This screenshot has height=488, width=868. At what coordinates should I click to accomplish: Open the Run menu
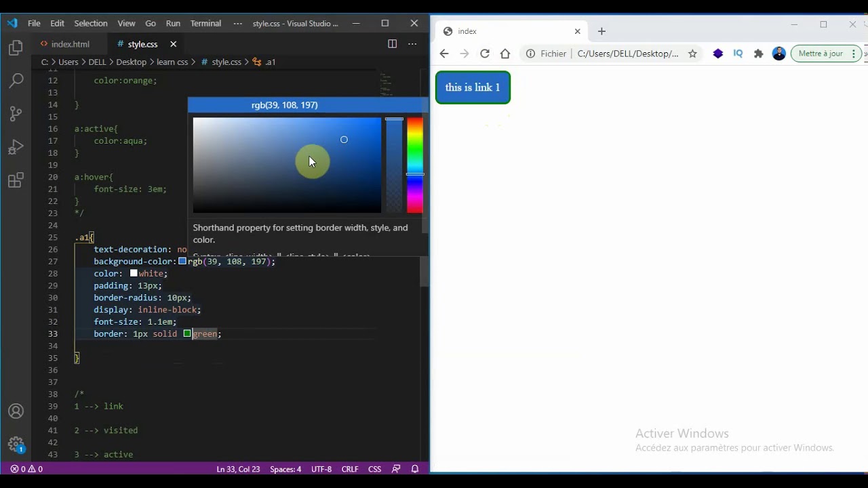tap(173, 23)
